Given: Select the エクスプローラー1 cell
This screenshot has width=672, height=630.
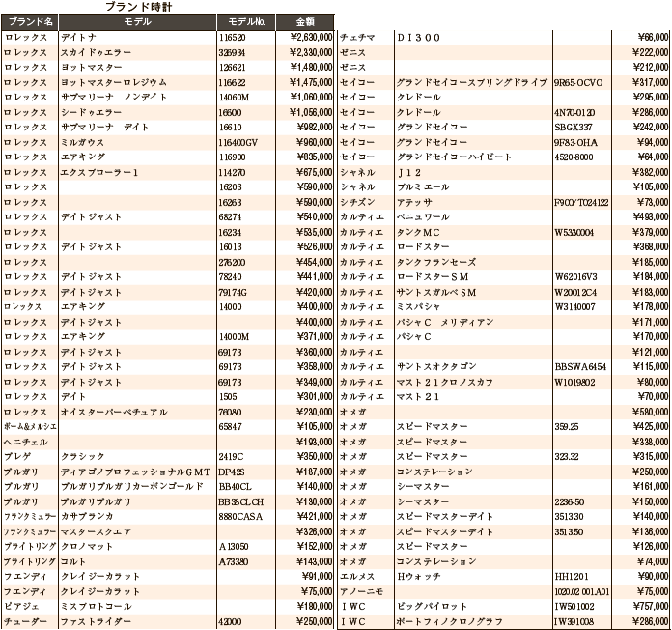Looking at the screenshot, I should [x=99, y=172].
